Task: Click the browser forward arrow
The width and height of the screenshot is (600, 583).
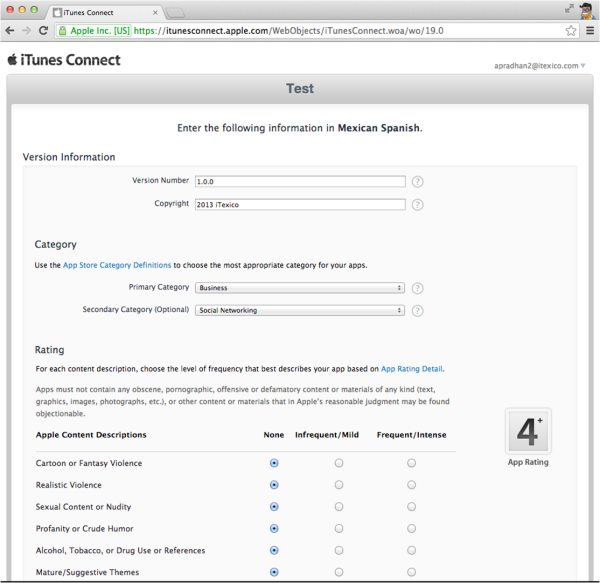Action: (x=26, y=31)
